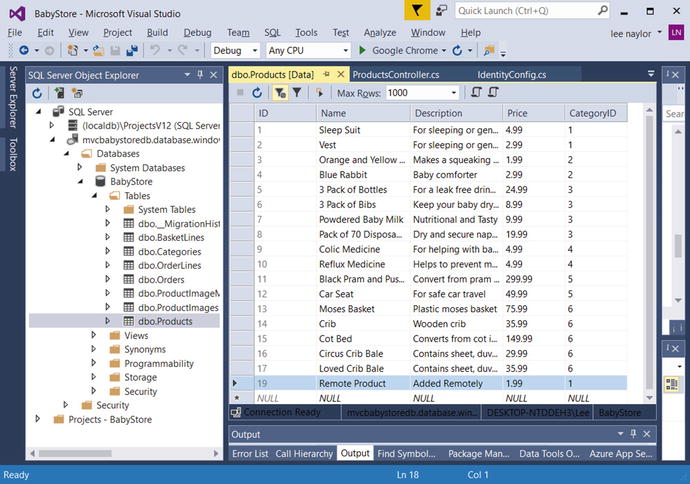The image size is (690, 484).
Task: Open the active documents list dropdown arrow
Action: click(x=651, y=74)
